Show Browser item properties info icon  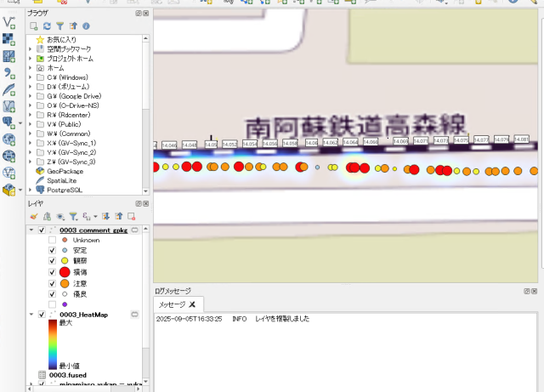click(x=86, y=26)
